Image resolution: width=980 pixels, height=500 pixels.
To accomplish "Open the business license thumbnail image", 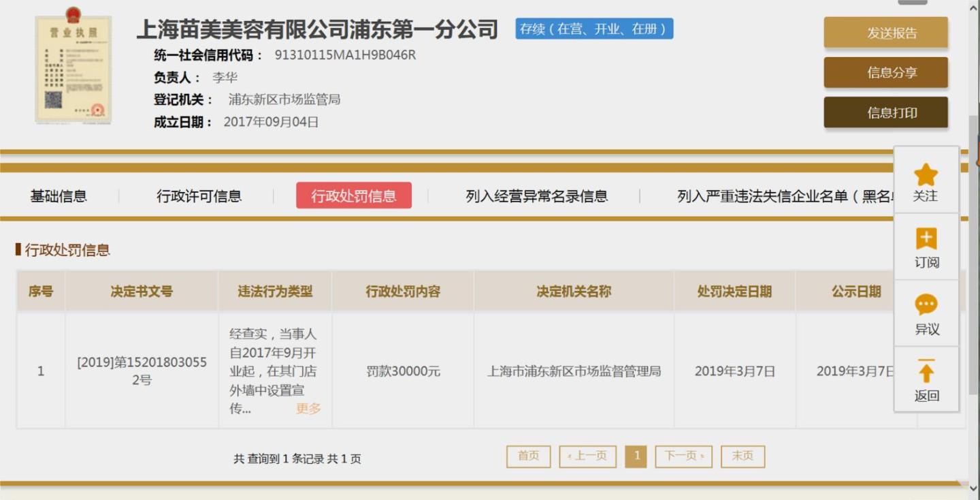I will (x=73, y=65).
